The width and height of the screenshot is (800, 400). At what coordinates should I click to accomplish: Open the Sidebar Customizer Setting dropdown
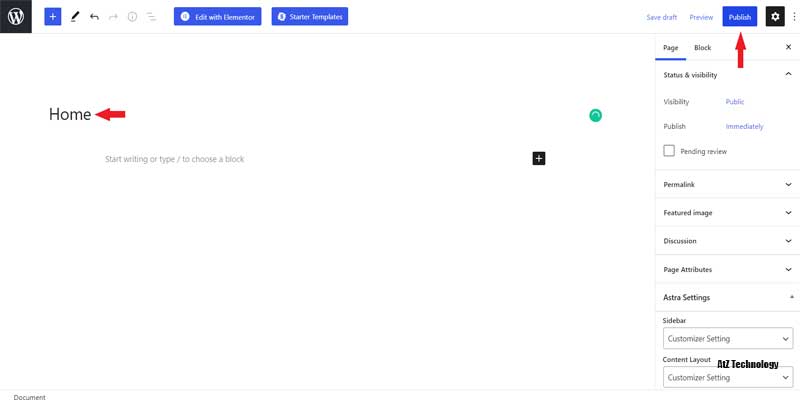[x=728, y=338]
